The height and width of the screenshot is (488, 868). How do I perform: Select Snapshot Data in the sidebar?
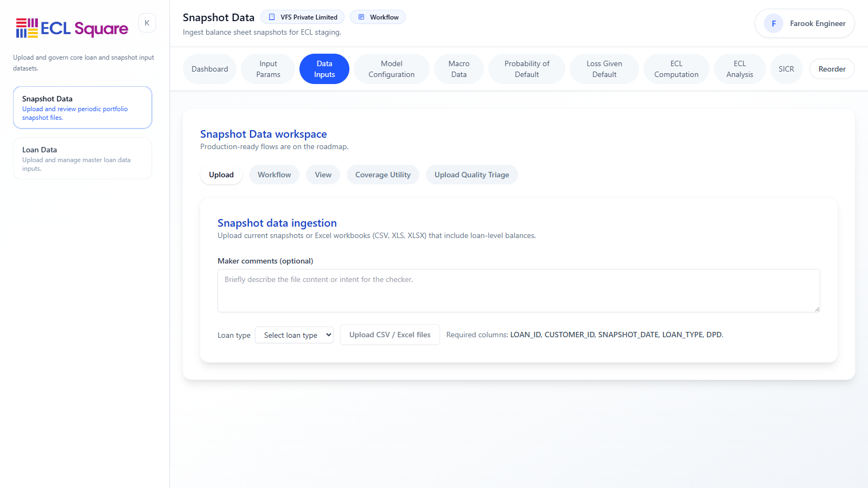[82, 107]
